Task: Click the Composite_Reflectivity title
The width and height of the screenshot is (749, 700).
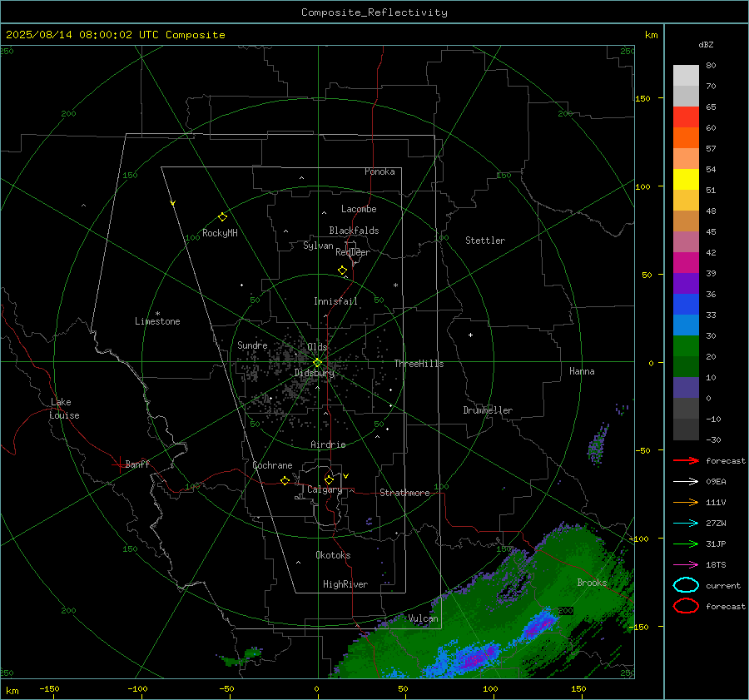Action: [374, 12]
